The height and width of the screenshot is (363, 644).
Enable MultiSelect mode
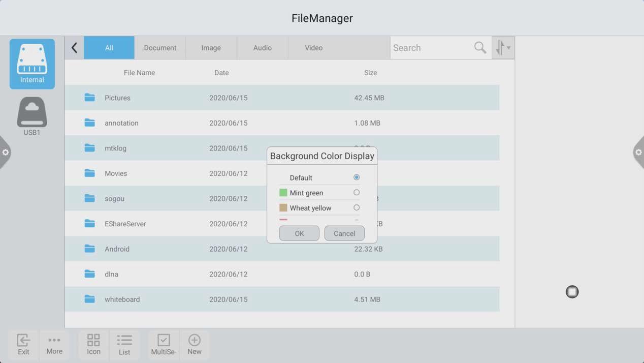tap(164, 344)
